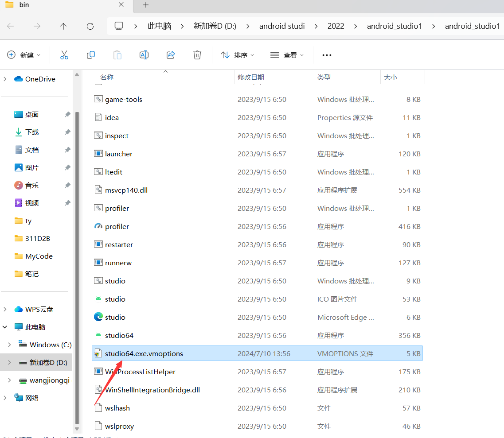Screen dimensions: 504x438
Task: Select 2022 folder in the address bar
Action: [x=336, y=26]
